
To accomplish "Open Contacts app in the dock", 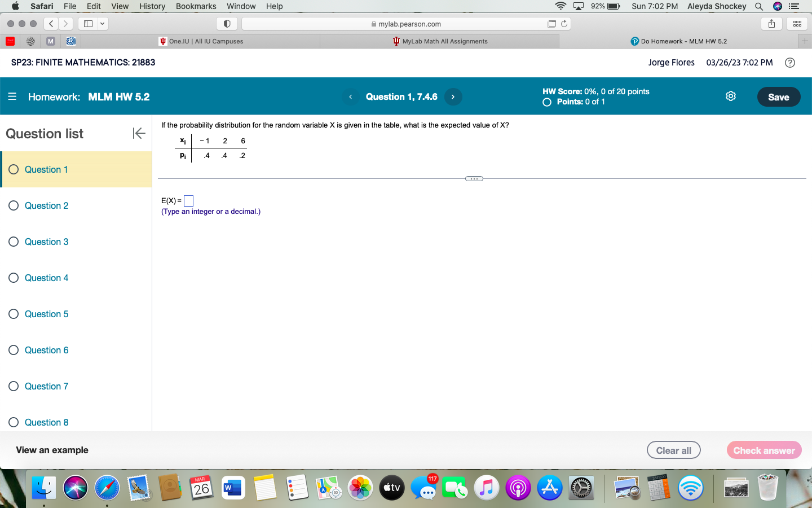I will pyautogui.click(x=170, y=487).
